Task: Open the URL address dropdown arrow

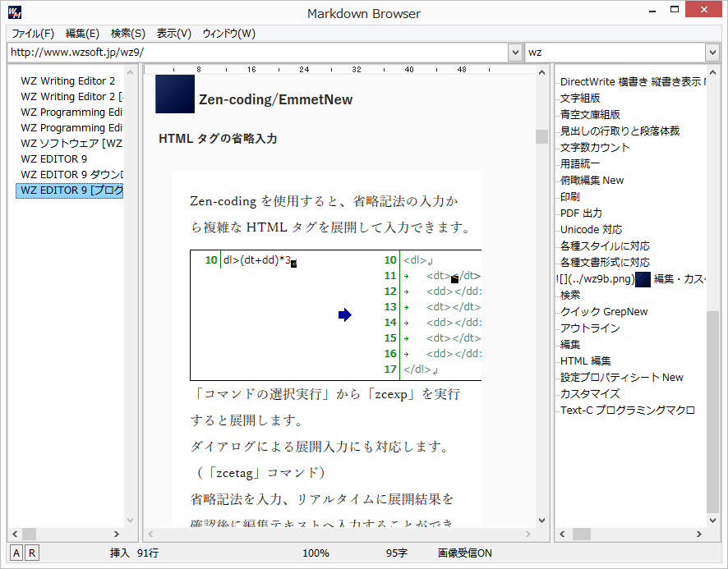Action: tap(515, 53)
